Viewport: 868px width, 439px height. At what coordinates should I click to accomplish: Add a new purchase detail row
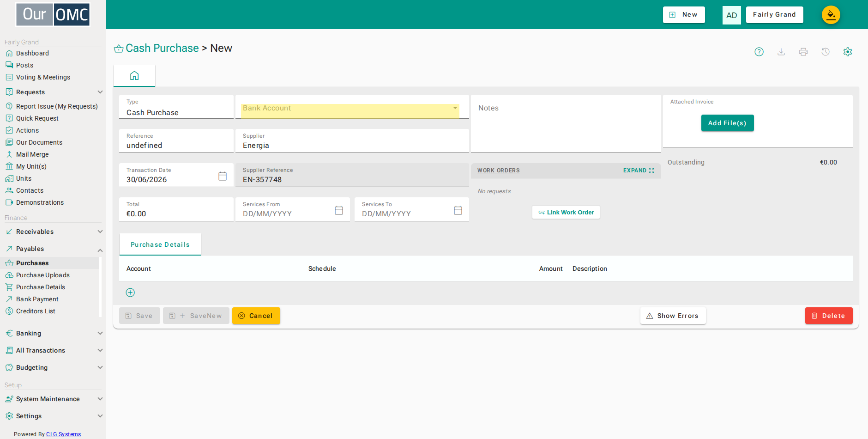pyautogui.click(x=130, y=293)
